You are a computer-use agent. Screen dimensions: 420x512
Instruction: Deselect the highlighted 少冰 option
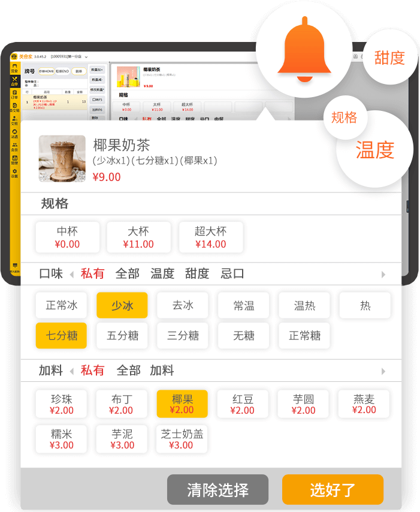pos(122,305)
